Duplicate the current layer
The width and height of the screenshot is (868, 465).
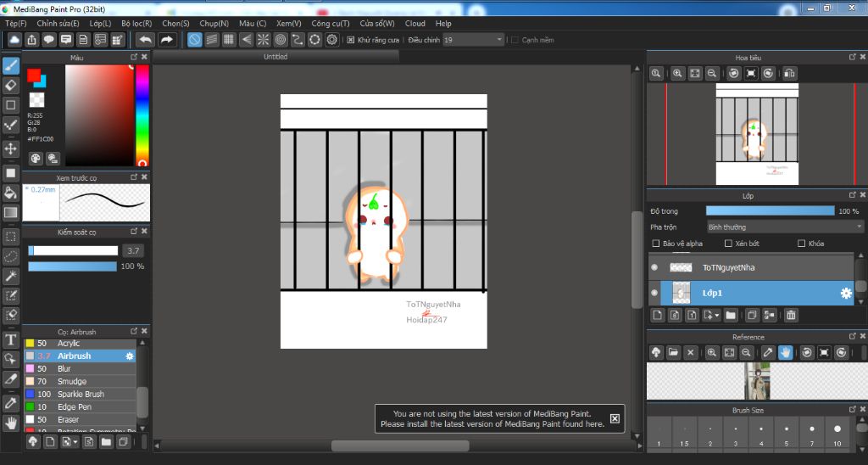click(752, 315)
